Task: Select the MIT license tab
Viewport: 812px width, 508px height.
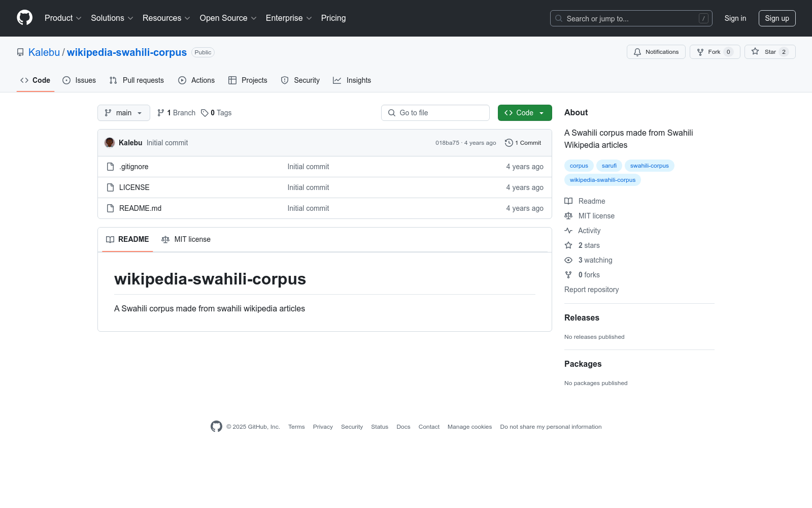Action: click(186, 239)
